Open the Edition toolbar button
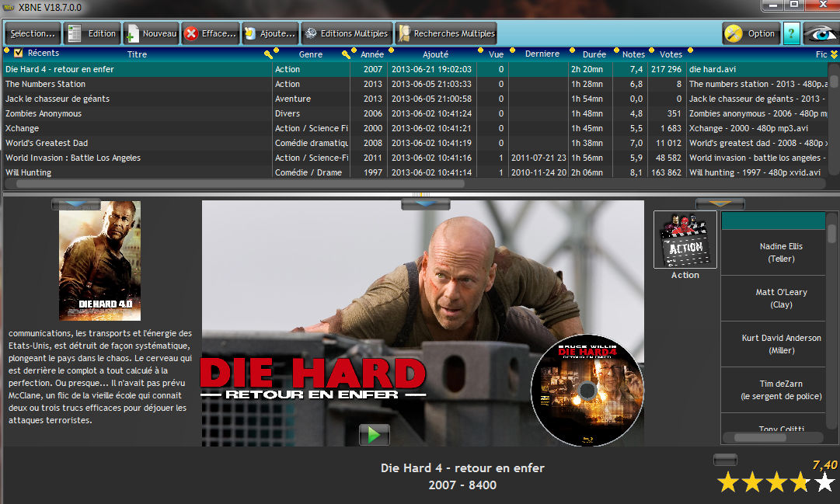 [92, 33]
